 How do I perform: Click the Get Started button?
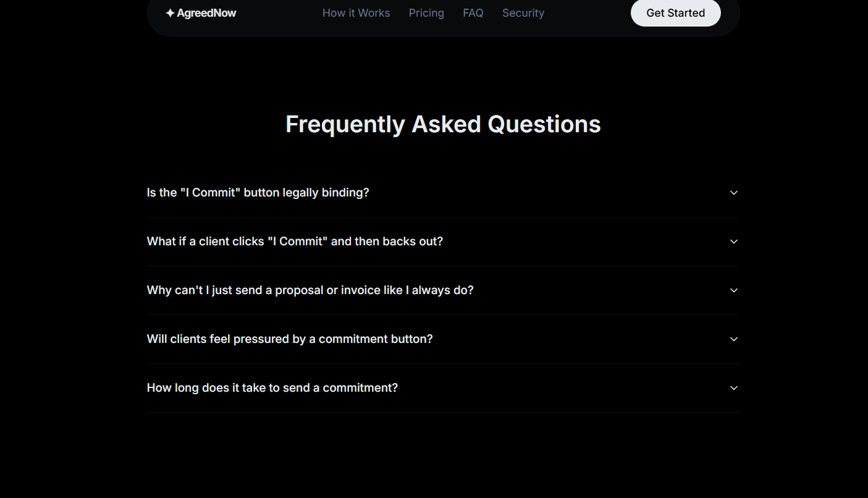click(x=675, y=12)
